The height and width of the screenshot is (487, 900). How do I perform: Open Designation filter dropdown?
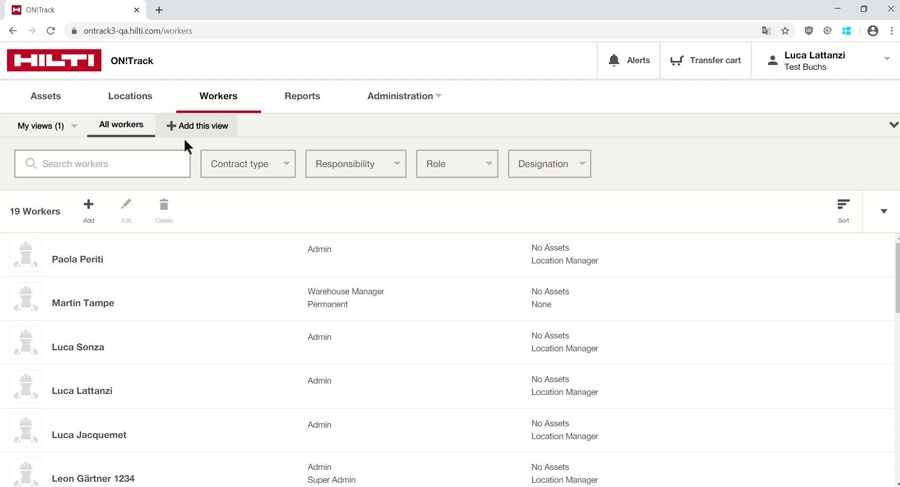click(549, 164)
